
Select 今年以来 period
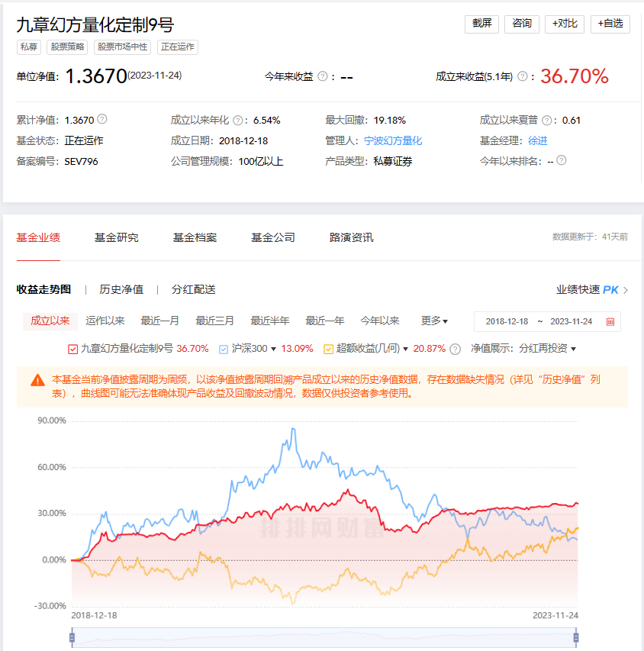[x=379, y=321]
